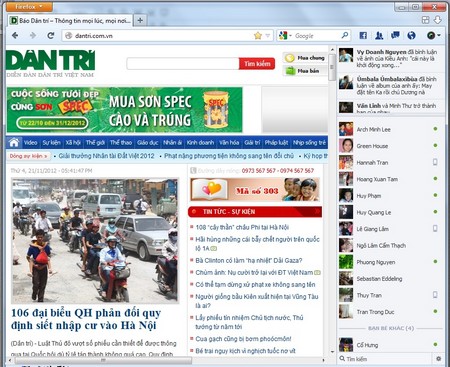Click the page scrollbar down arrow
This screenshot has height=367, width=450.
pyautogui.click(x=332, y=352)
